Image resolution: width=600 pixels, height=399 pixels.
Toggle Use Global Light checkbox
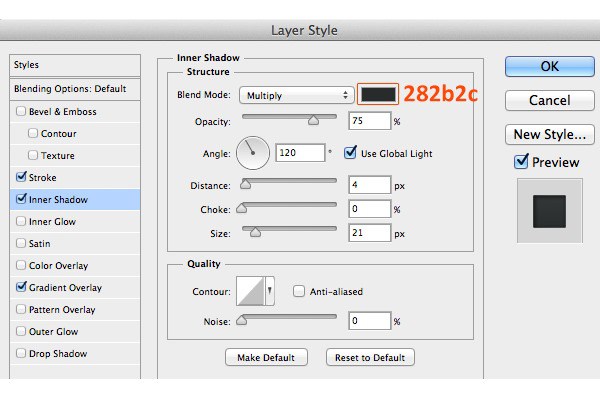coord(350,153)
